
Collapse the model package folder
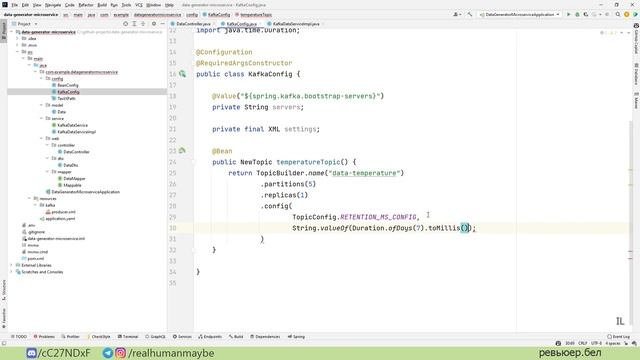(x=41, y=105)
